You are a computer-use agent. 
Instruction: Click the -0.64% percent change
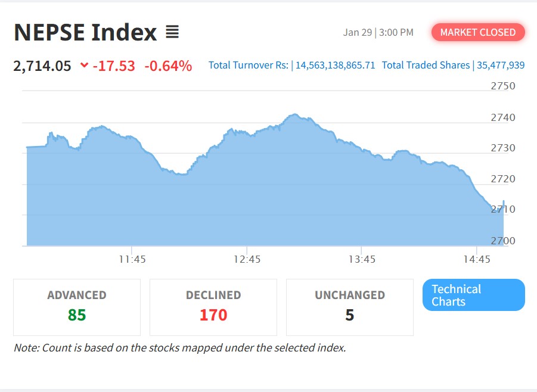(x=168, y=66)
